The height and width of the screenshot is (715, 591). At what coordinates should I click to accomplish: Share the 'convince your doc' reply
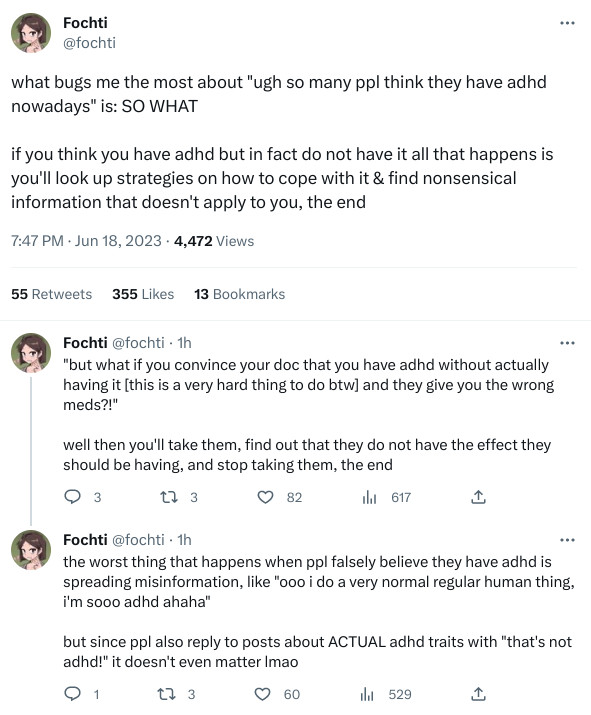tap(478, 497)
